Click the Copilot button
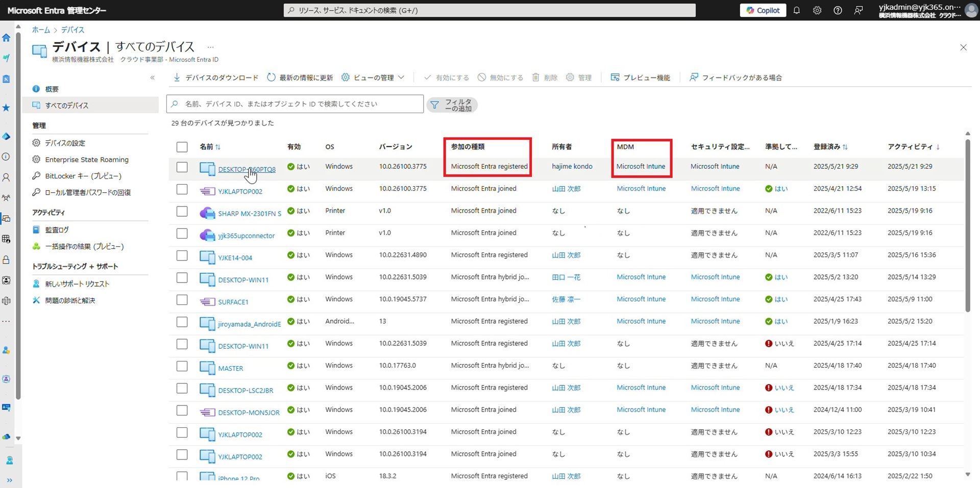The image size is (980, 488). click(763, 10)
